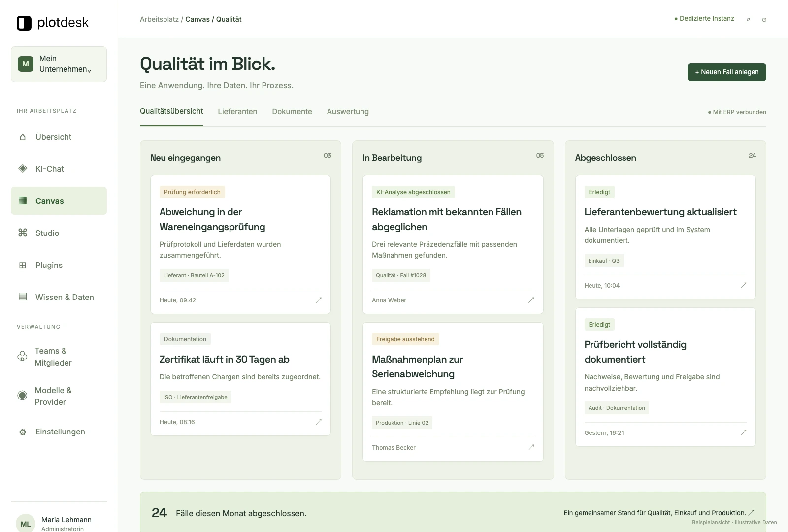Expand the Mein Unternehmen workspace dropdown
788x532 pixels.
click(59, 64)
